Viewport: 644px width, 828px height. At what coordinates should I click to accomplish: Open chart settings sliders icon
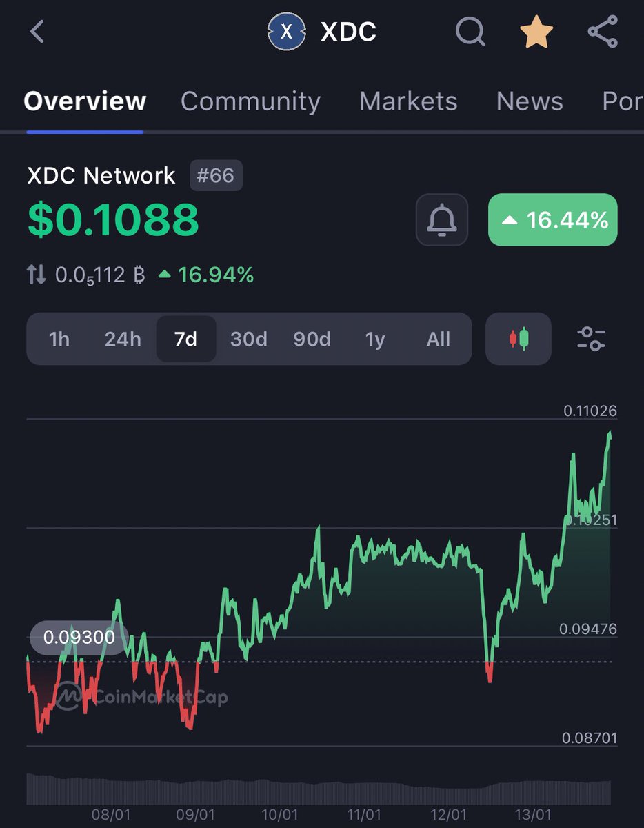click(591, 339)
